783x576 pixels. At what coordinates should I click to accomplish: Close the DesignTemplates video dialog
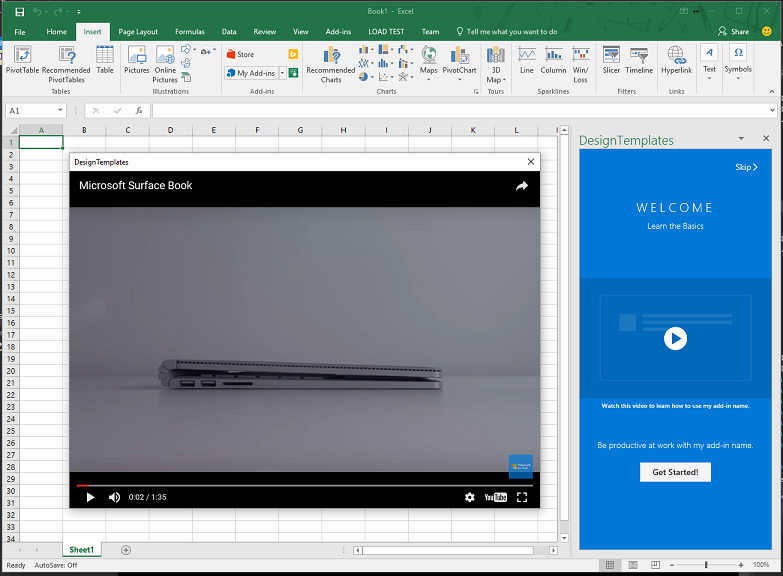tap(531, 161)
